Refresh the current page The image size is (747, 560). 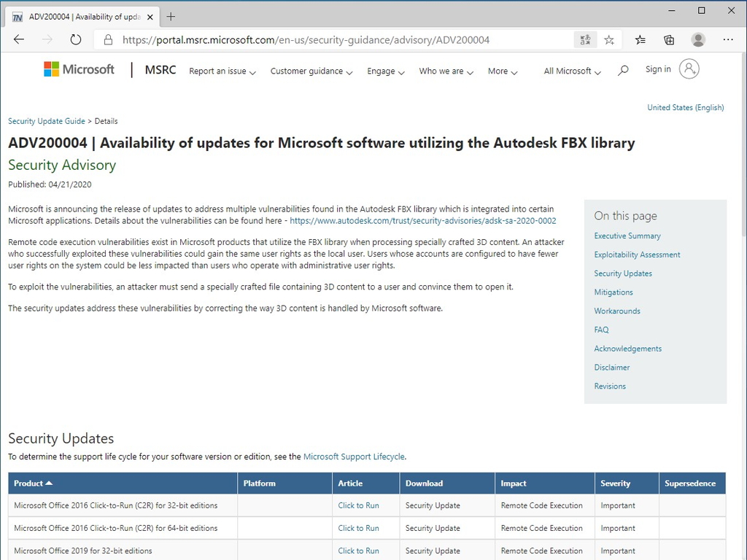click(x=76, y=39)
